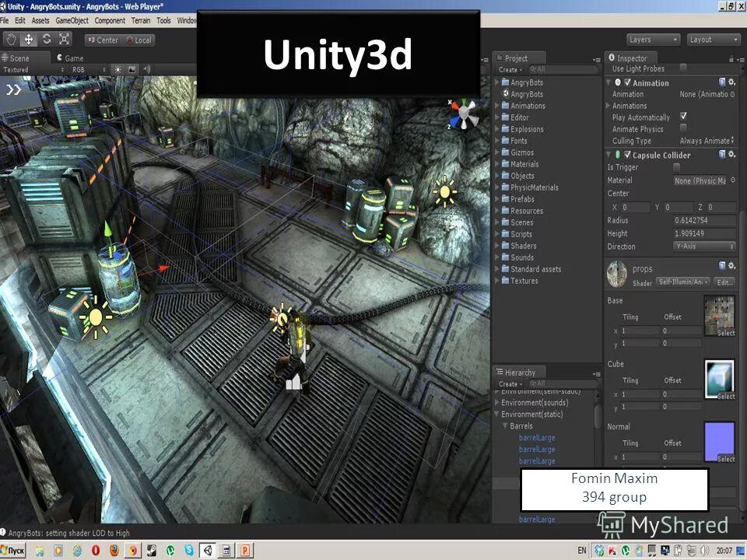Click the Radius value field
This screenshot has height=560, width=747.
tap(705, 220)
